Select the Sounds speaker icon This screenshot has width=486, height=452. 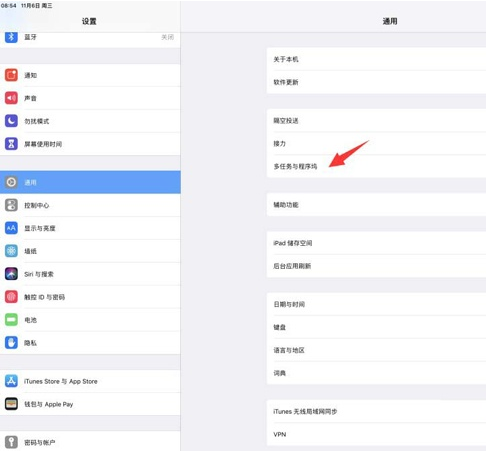tap(11, 98)
